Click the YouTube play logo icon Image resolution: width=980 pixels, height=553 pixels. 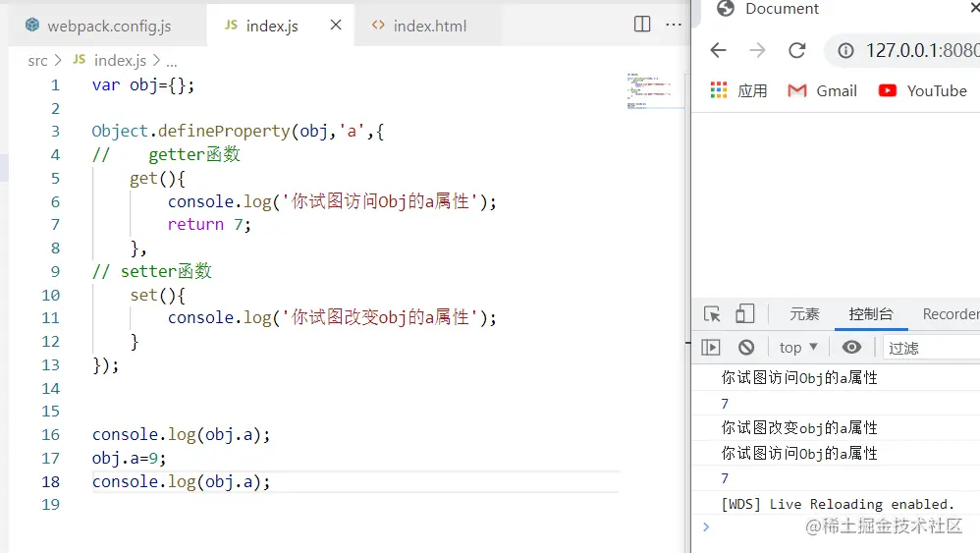tap(888, 90)
